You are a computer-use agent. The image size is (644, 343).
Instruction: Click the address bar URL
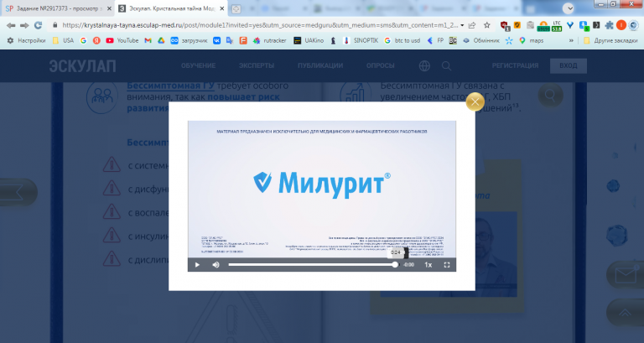coord(260,25)
